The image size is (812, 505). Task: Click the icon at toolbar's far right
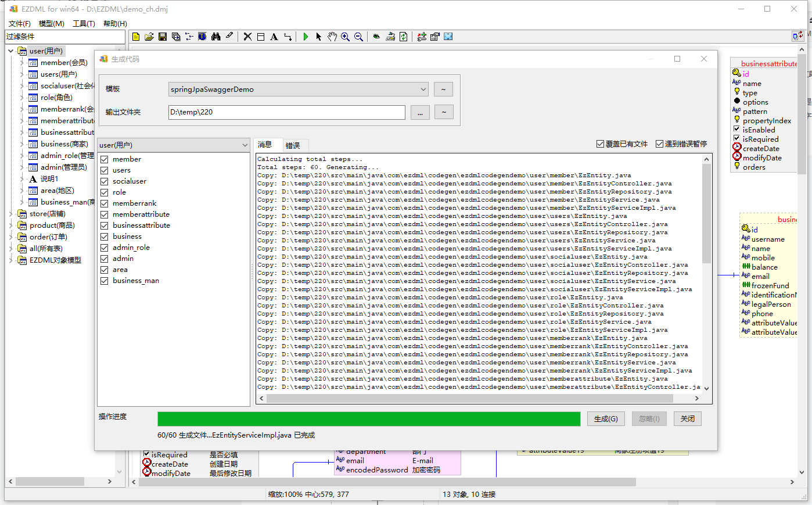tap(798, 36)
